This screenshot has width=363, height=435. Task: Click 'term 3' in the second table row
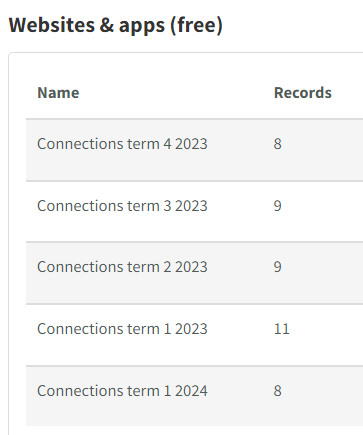(149, 206)
